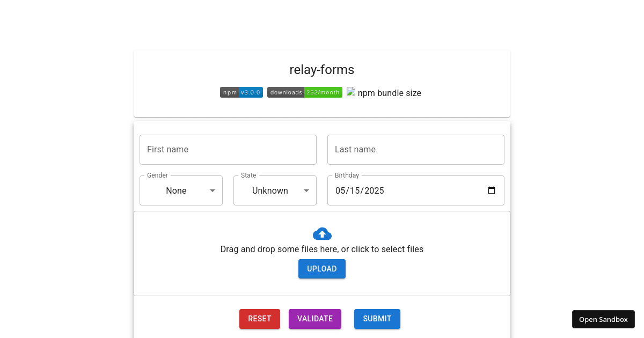Image resolution: width=644 pixels, height=338 pixels.
Task: Click the UPLOAD button
Action: click(322, 269)
